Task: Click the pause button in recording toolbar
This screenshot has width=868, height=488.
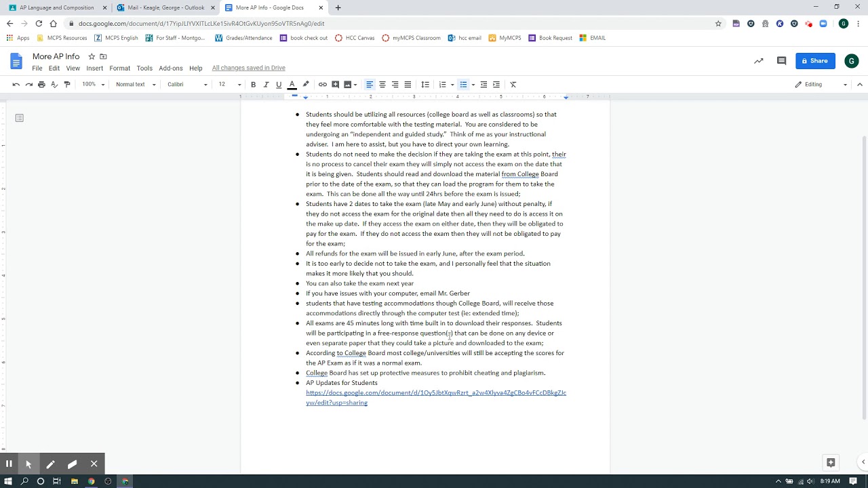Action: point(9,464)
